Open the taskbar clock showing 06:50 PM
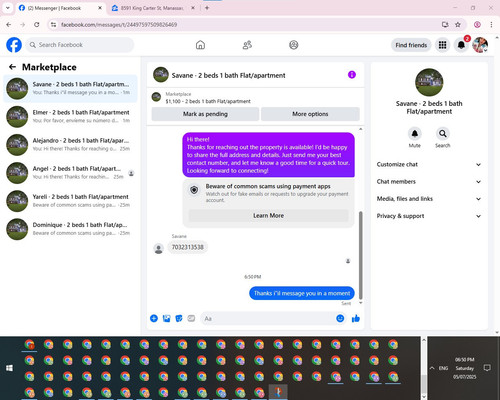The width and height of the screenshot is (500, 400). [464, 368]
